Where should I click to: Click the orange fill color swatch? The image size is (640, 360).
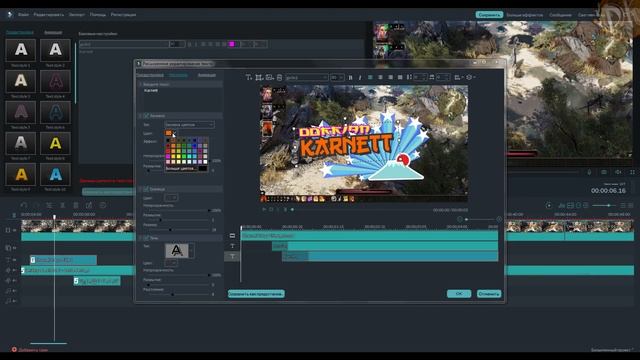(169, 133)
